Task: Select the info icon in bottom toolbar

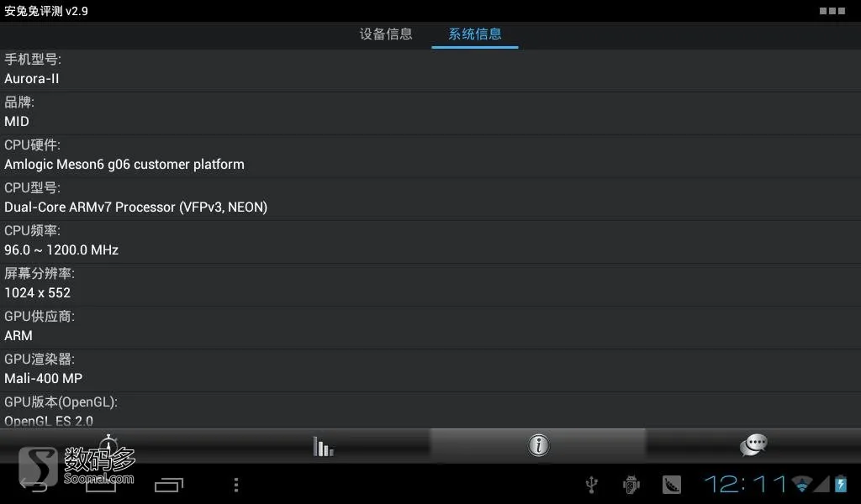Action: pyautogui.click(x=538, y=445)
